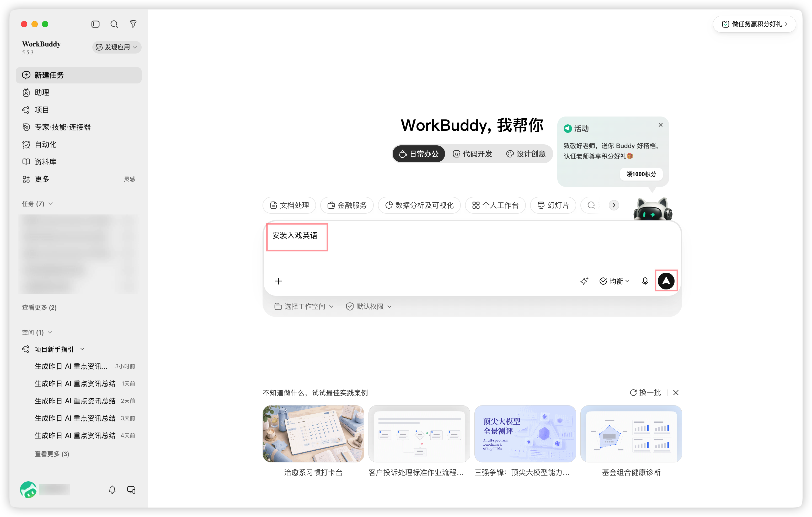Click the filter funnel icon in sidebar header
Image resolution: width=812 pixels, height=517 pixels.
click(x=133, y=24)
